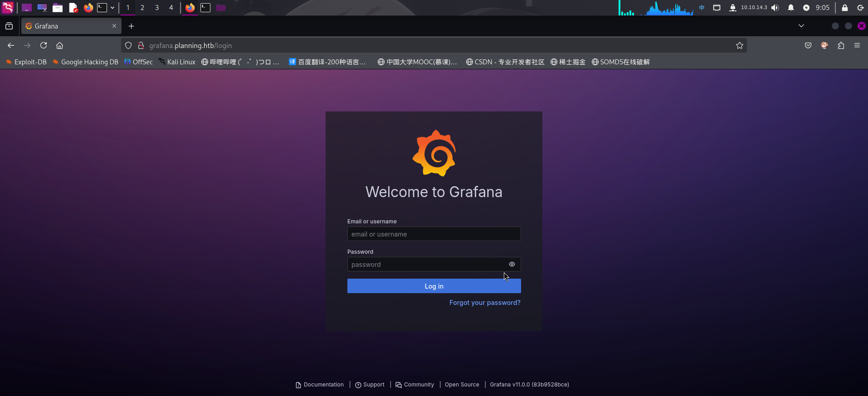Select the Grafana browser tab

pos(71,26)
